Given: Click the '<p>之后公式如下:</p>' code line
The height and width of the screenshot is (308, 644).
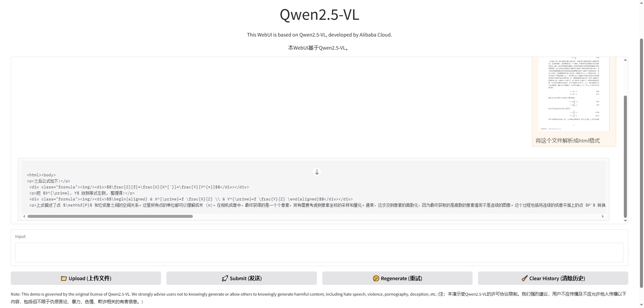Looking at the screenshot, I should point(49,181).
